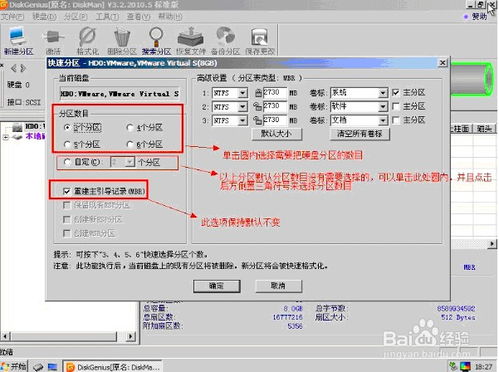The image size is (499, 372).
Task: Open 卷标 dropdown showing 软件
Action: 383,107
